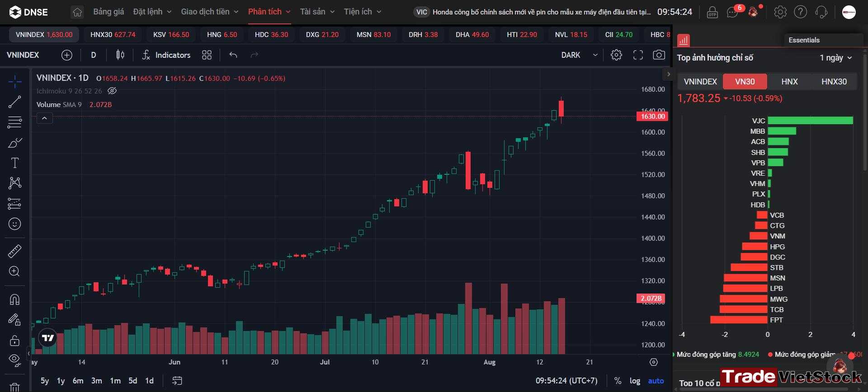Open the chart layout grid selector

pyautogui.click(x=207, y=55)
